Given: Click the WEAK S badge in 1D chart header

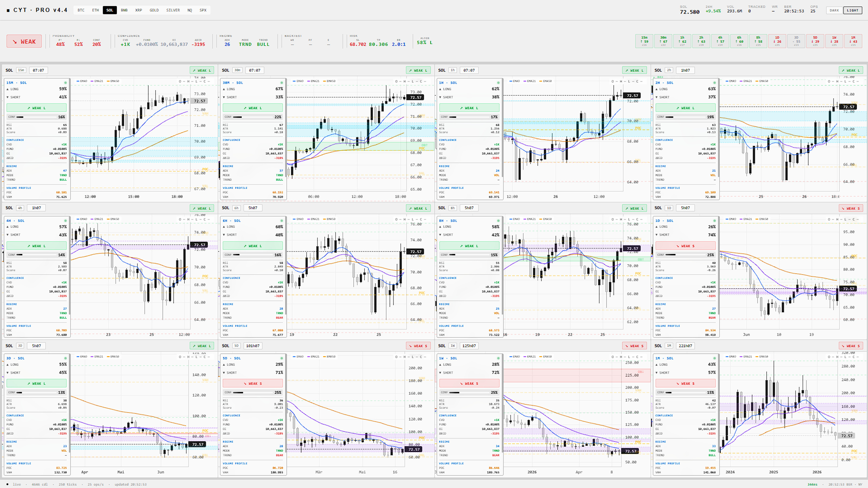Looking at the screenshot, I should [x=851, y=208].
